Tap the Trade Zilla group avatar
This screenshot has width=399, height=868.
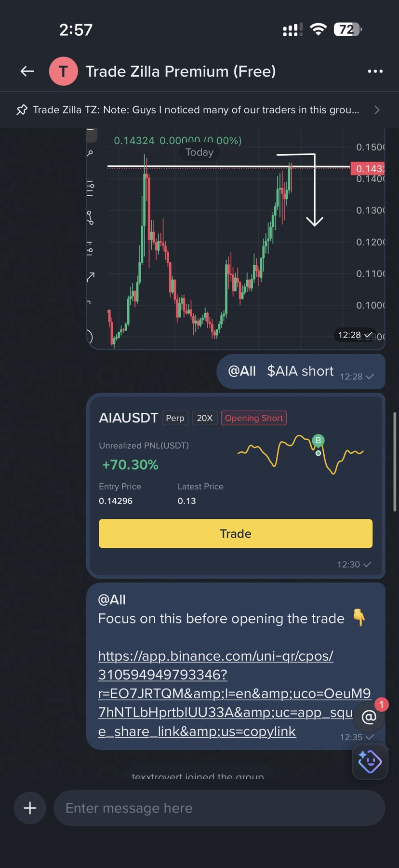tap(63, 71)
